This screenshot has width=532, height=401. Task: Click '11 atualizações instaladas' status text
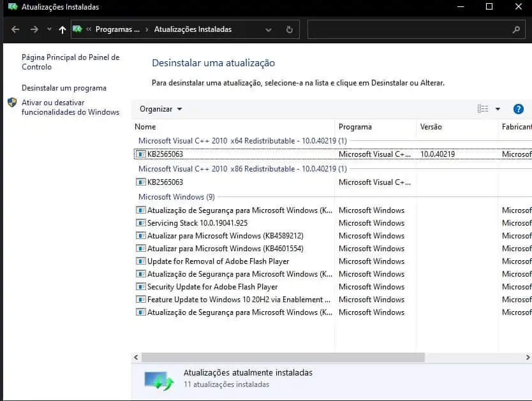coord(226,384)
